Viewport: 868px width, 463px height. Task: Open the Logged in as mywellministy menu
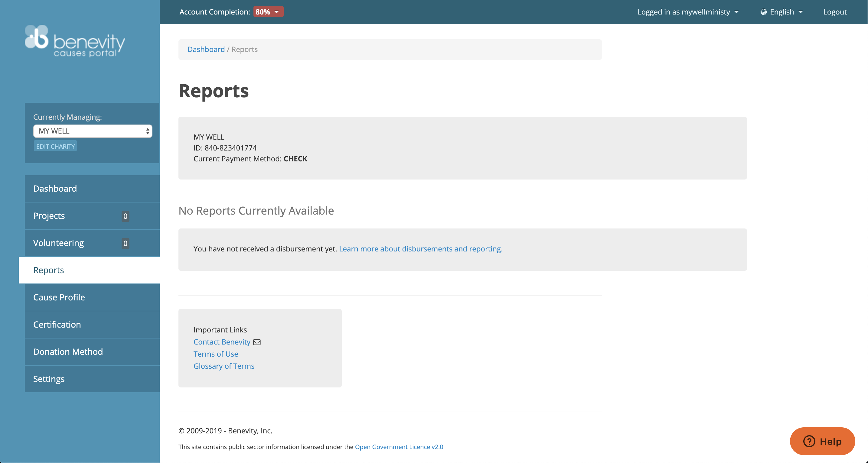coord(687,12)
